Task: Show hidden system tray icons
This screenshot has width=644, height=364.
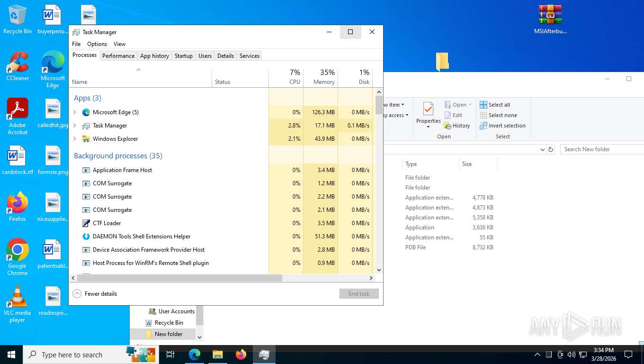Action: pyautogui.click(x=537, y=355)
